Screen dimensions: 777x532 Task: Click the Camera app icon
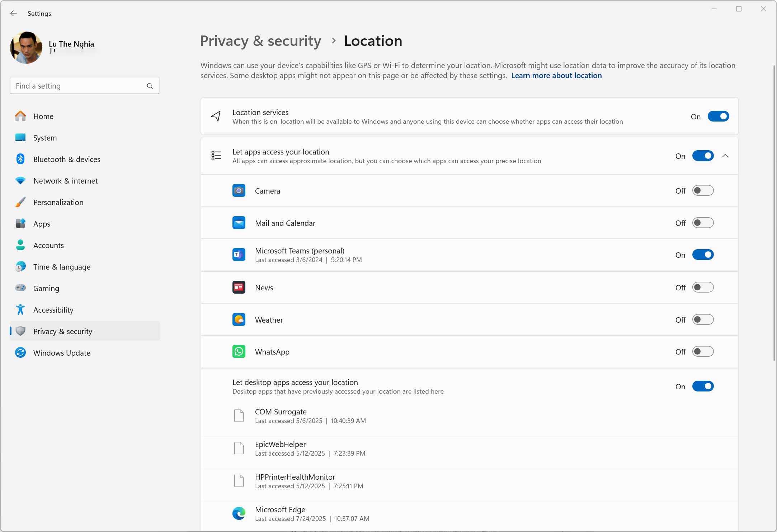(x=239, y=191)
